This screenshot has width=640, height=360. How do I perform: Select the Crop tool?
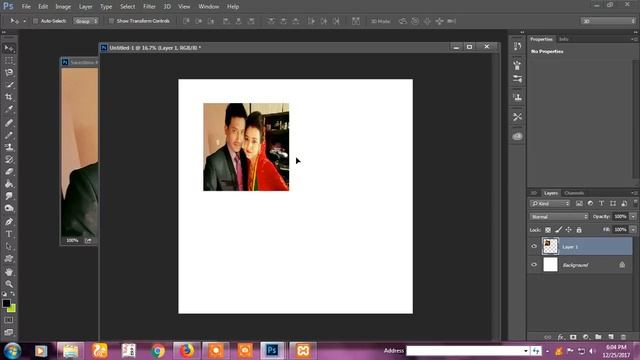9,97
